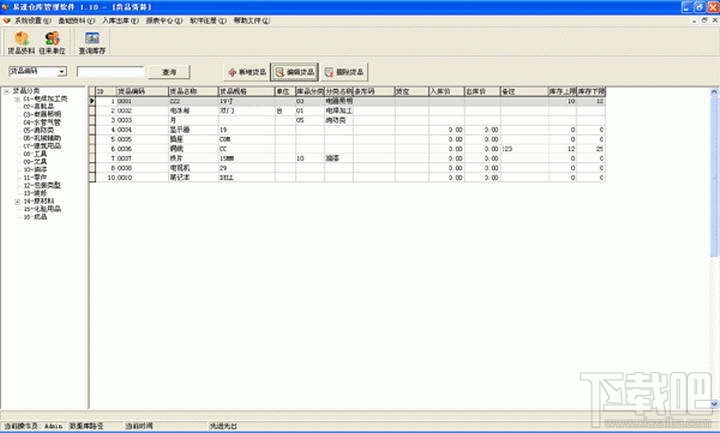This screenshot has width=720, height=433.
Task: Select the row with code 0002
Action: [350, 111]
